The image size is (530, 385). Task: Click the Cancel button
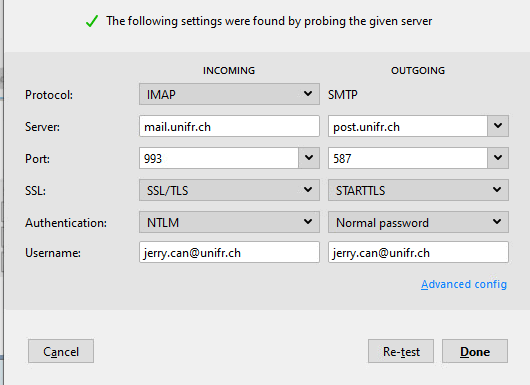pyautogui.click(x=61, y=351)
